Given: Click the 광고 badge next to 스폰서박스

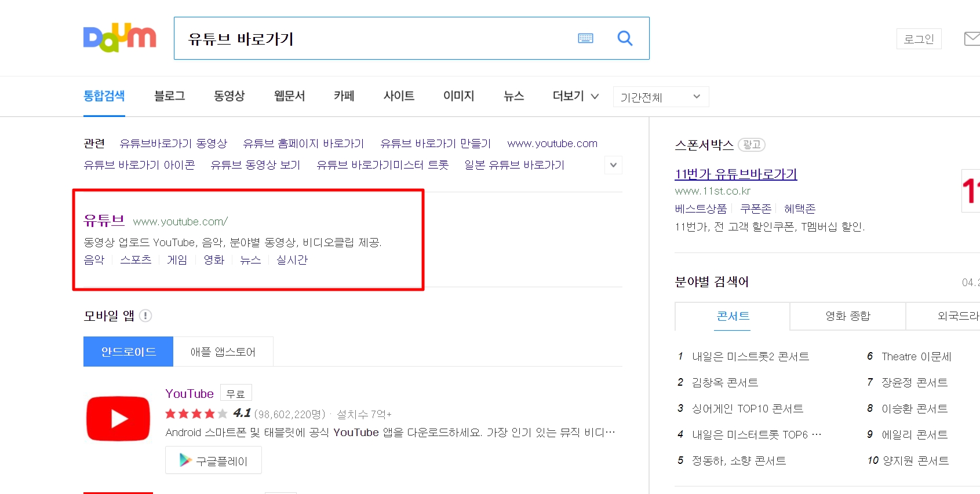Looking at the screenshot, I should click(x=752, y=145).
